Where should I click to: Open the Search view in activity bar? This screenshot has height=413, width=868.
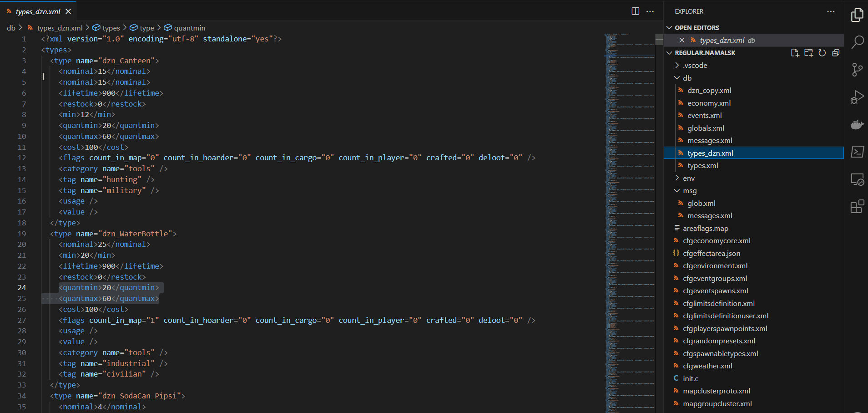click(857, 42)
